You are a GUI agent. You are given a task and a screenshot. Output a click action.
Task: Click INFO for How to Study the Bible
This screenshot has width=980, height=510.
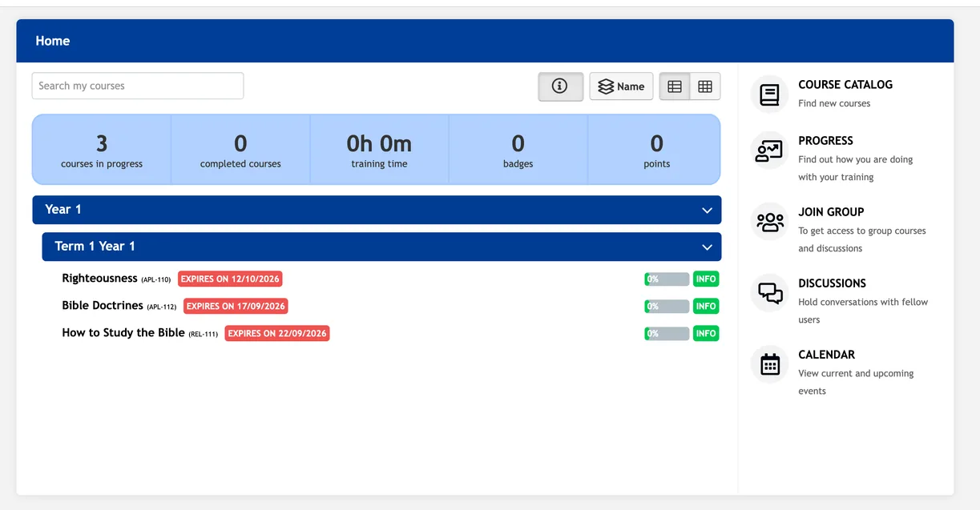pos(706,333)
